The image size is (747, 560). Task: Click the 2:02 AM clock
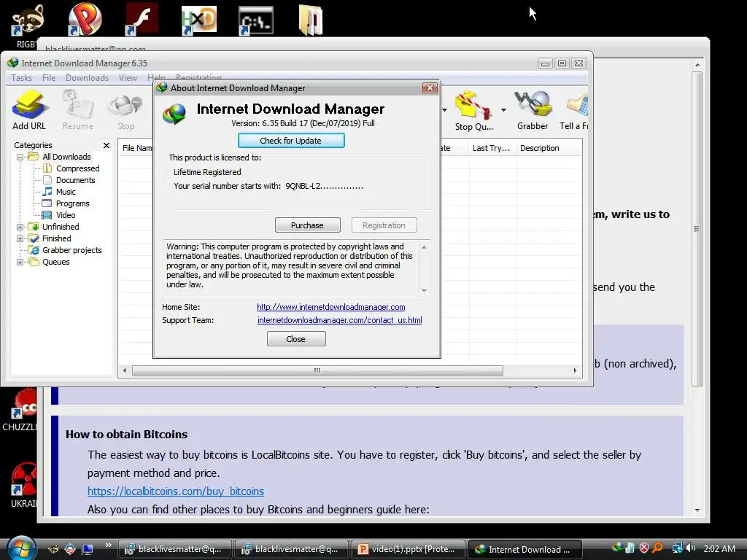(719, 548)
